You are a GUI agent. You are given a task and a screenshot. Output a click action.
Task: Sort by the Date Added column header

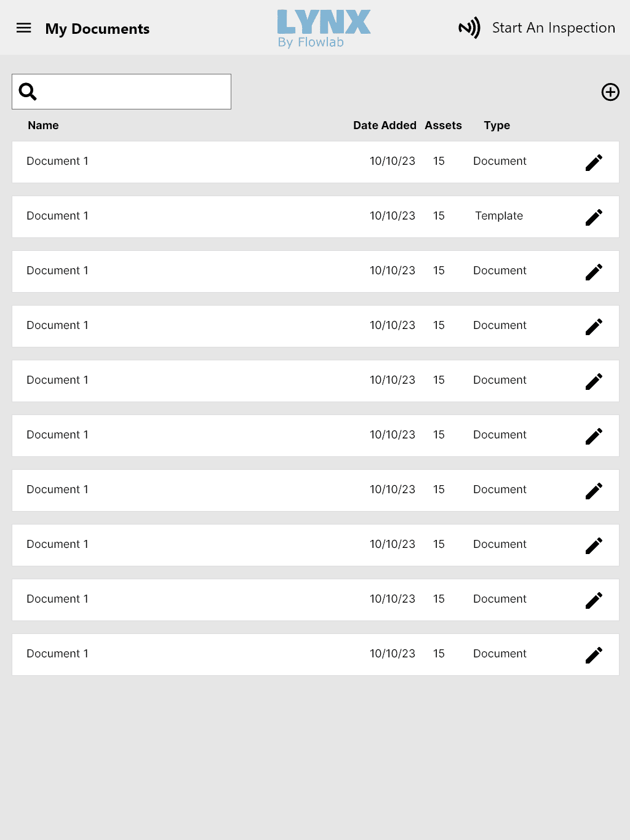point(385,125)
